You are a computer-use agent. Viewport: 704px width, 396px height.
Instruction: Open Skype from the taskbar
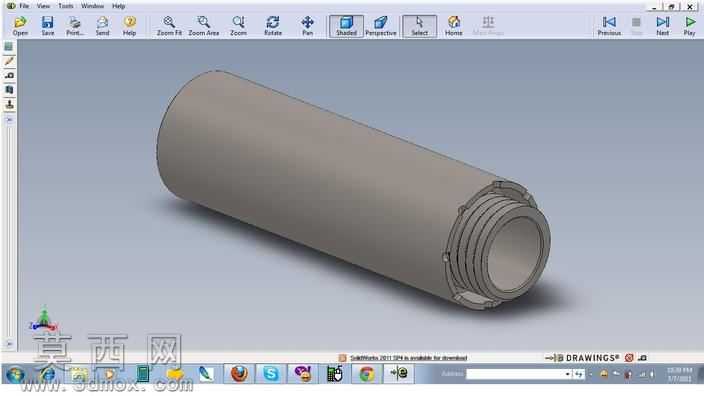[271, 374]
